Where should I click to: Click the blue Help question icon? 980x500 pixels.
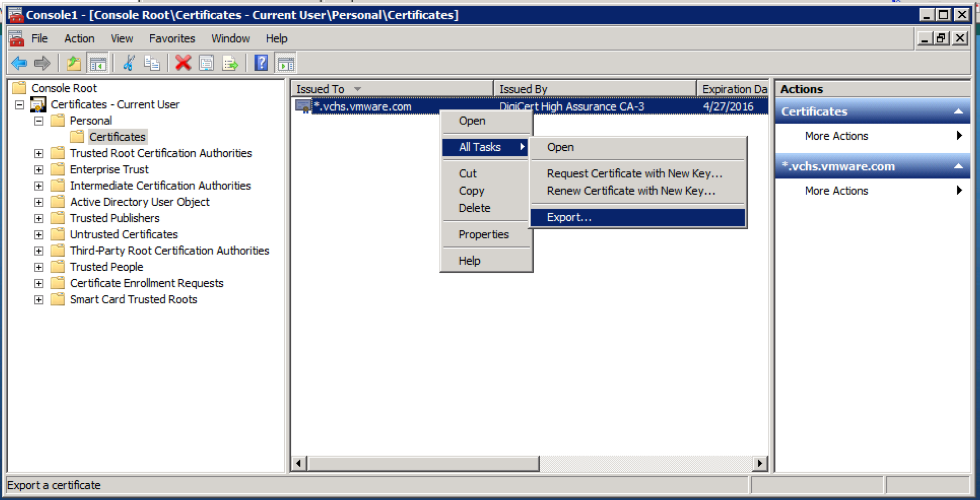tap(261, 63)
